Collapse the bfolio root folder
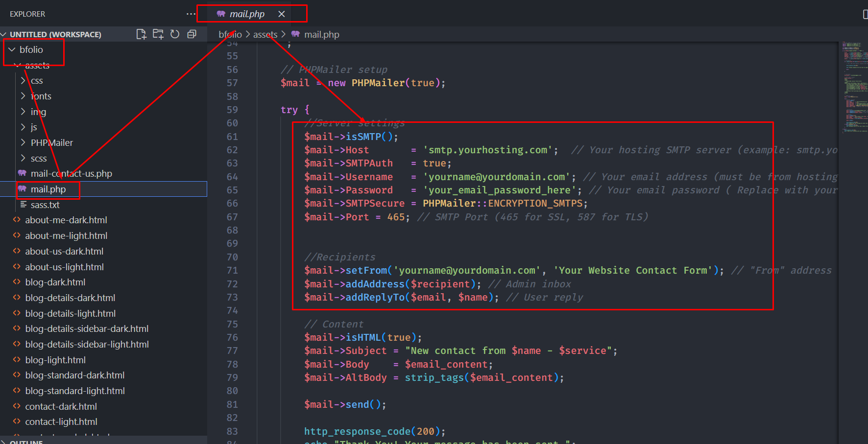Screen dimensions: 868x444 12,49
